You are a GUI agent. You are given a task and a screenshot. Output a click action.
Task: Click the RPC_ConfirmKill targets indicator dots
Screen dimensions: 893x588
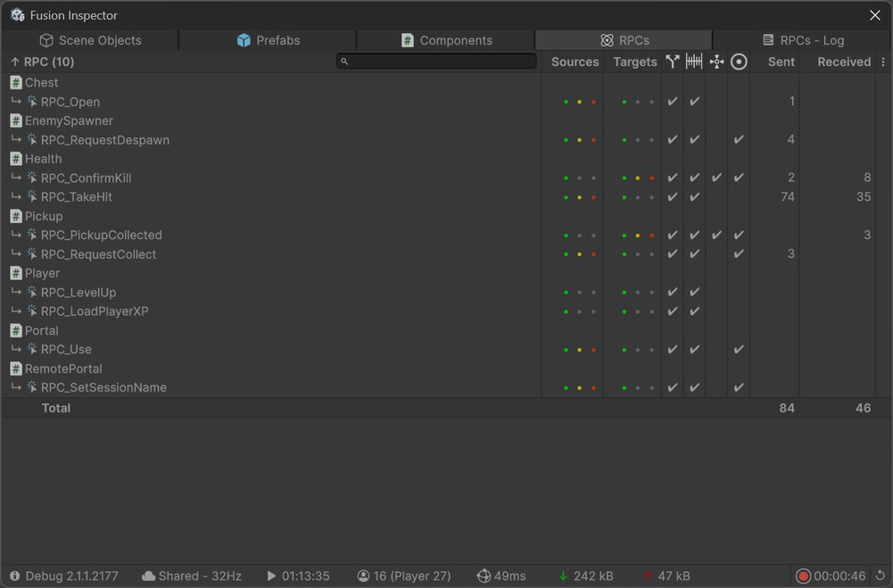pos(638,178)
